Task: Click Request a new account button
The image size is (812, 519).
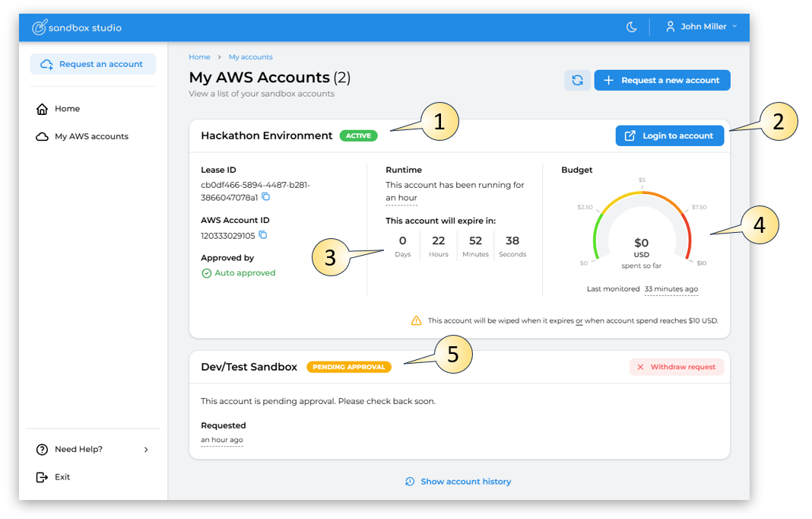Action: coord(662,81)
